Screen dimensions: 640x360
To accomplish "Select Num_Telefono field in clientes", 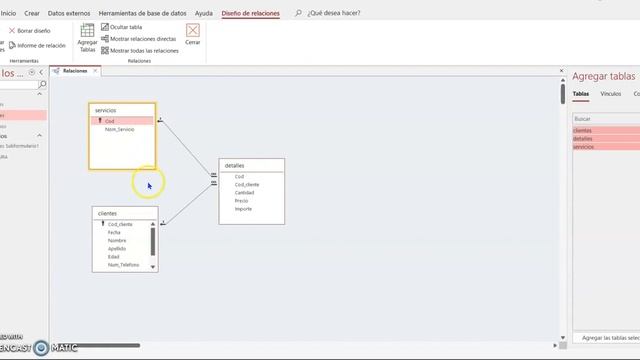I will coord(123,265).
